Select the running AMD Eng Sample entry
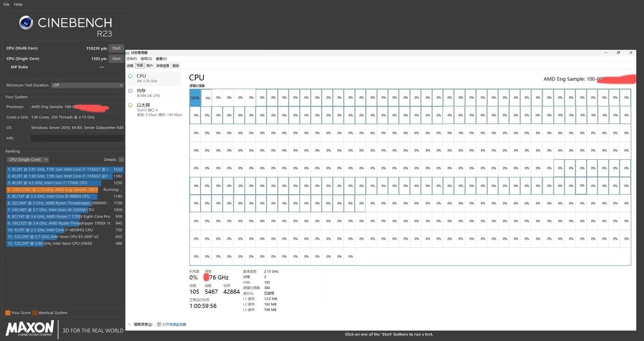 65,190
